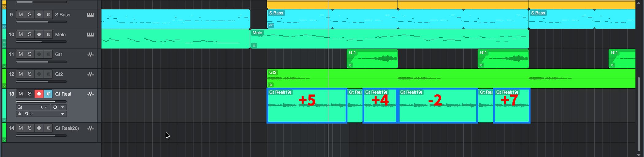Click the lyrics icon on Melo clip
Viewport: 644px width, 157px height.
click(x=254, y=45)
